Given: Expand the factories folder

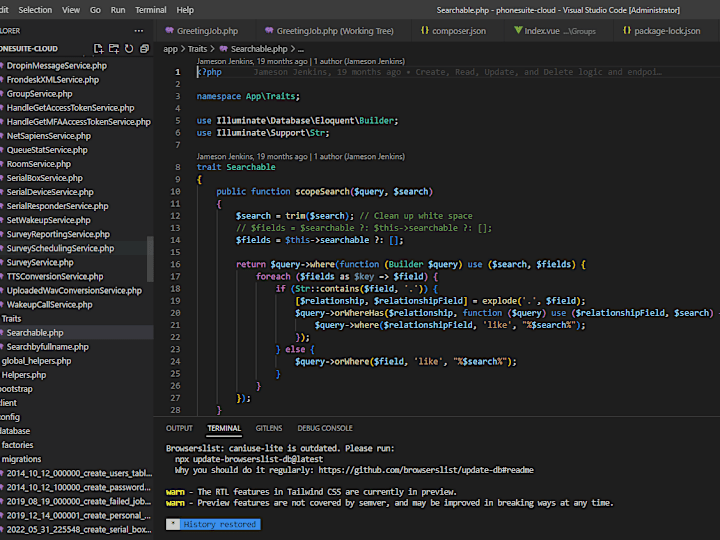Looking at the screenshot, I should pos(18,445).
